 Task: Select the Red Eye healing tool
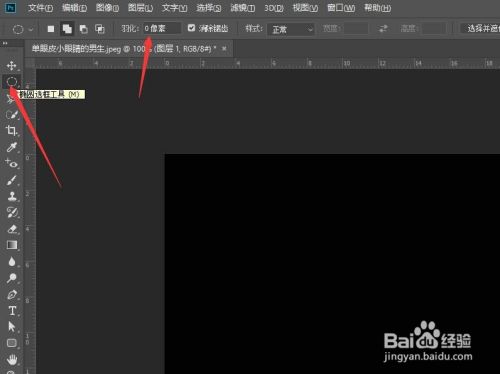12,164
